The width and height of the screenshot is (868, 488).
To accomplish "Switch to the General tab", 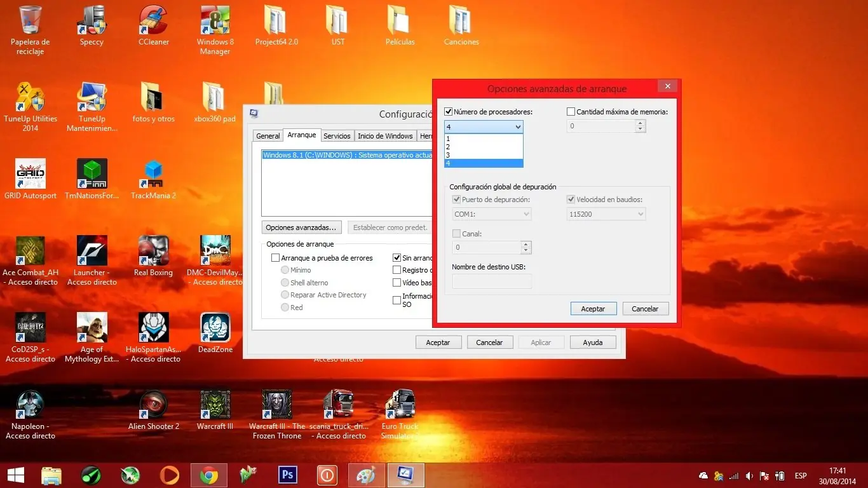I will pos(268,136).
